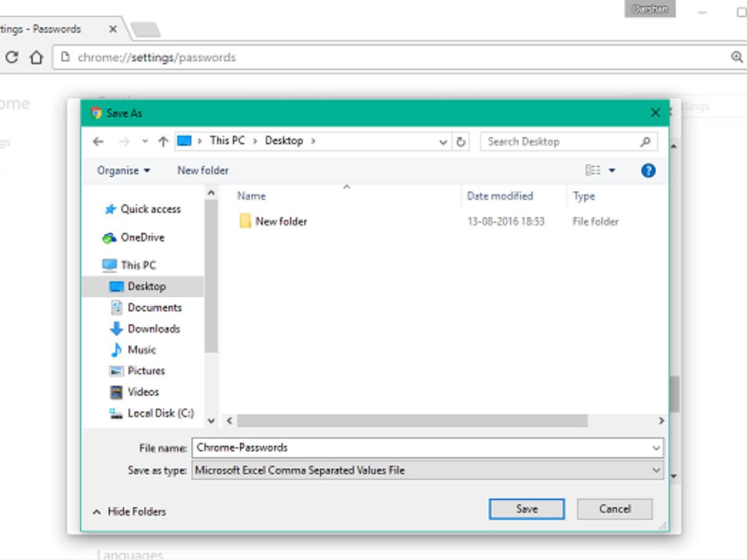Click the zoom magnifier icon in address bar

click(x=737, y=57)
